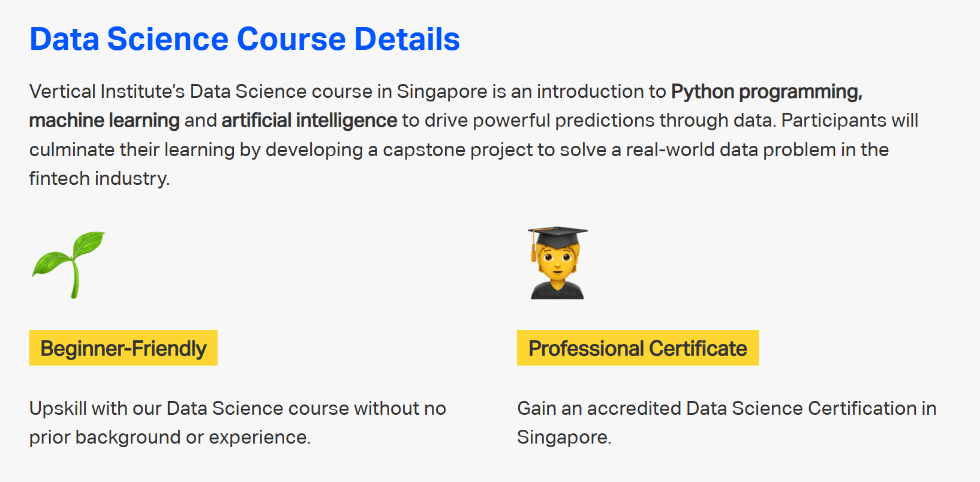980x482 pixels.
Task: Click the Vertical Institute's text starting the paragraph
Action: [107, 92]
